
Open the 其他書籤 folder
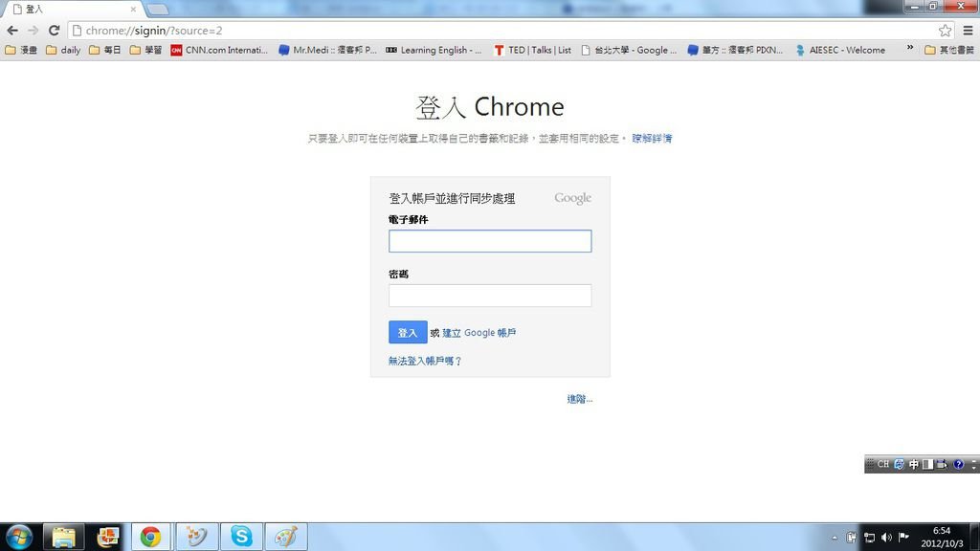949,50
